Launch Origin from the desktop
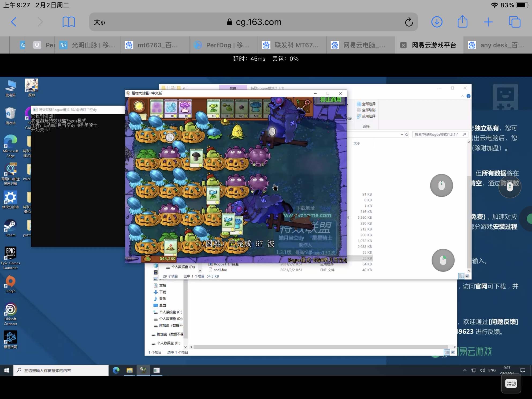The width and height of the screenshot is (532, 399). point(10,285)
